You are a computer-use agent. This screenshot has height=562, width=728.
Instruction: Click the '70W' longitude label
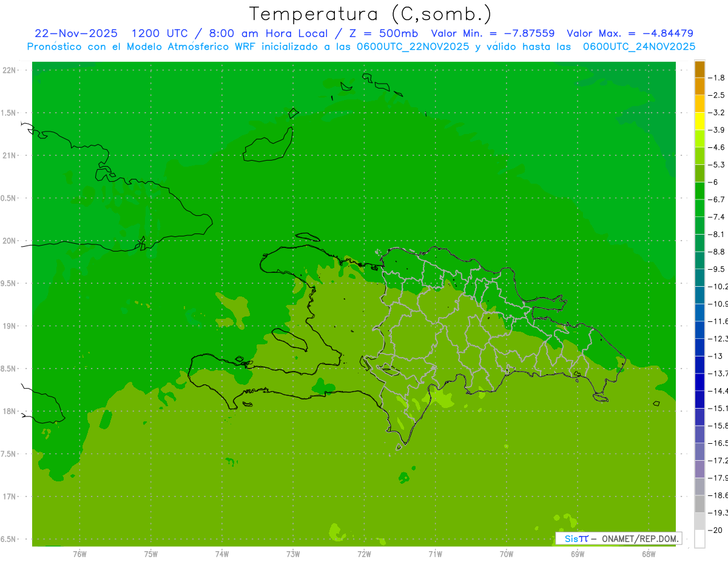(507, 554)
